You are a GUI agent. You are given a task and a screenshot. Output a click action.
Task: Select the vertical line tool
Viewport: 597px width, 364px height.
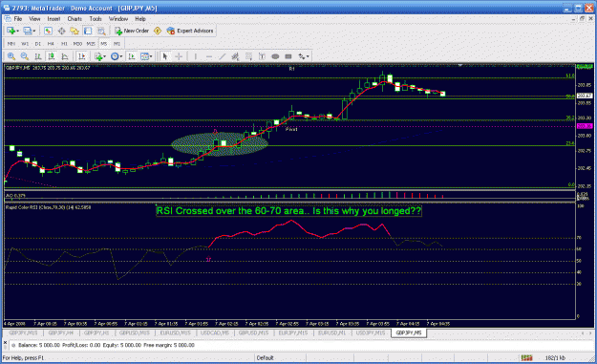pos(195,56)
